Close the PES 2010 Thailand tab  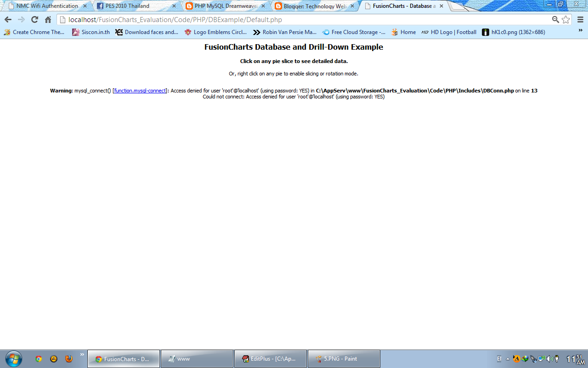coord(174,6)
